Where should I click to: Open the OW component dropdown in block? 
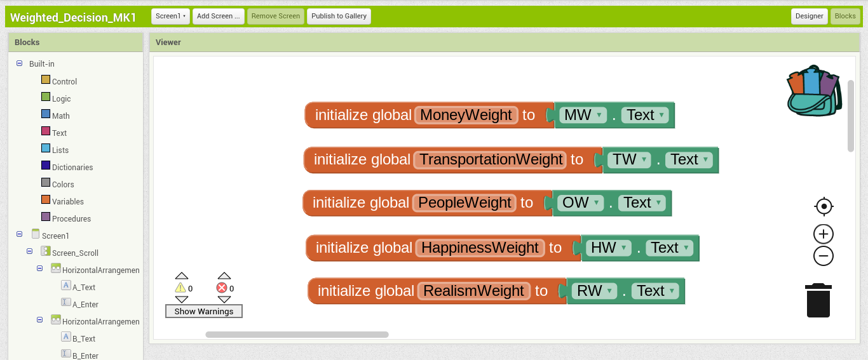580,203
